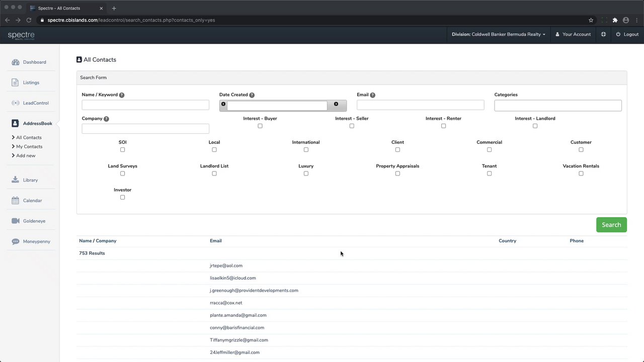The width and height of the screenshot is (644, 362).
Task: Open contact jrtepe@aol.com
Action: 226,265
